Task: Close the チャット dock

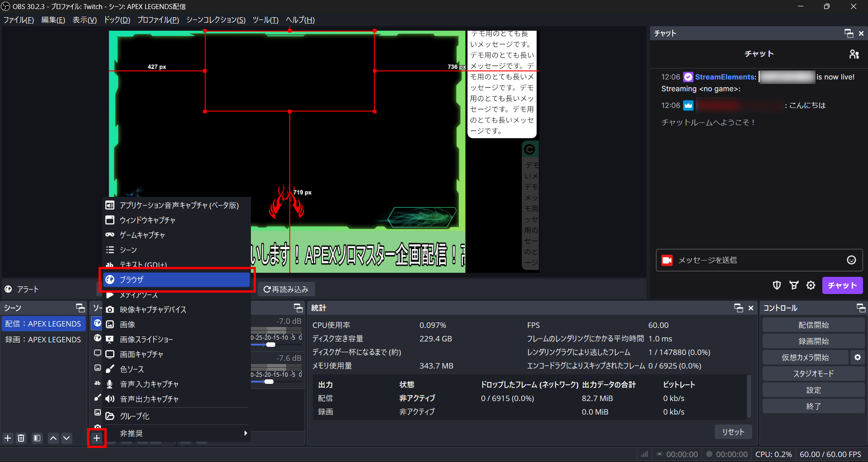Action: coord(861,33)
